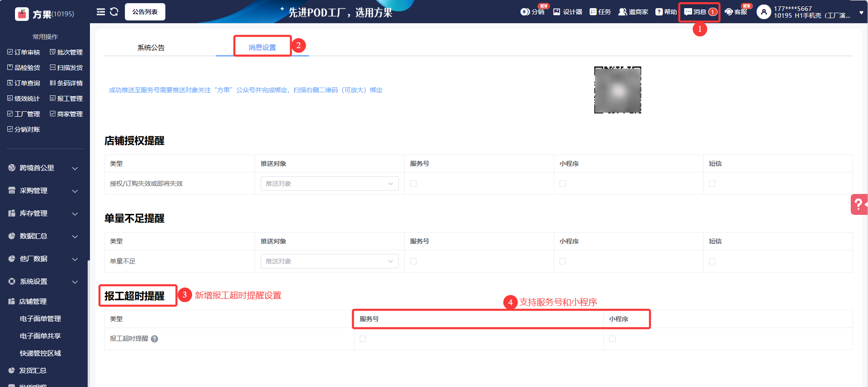Click the user avatar icon
Screen dimensions: 868x387
(764, 12)
